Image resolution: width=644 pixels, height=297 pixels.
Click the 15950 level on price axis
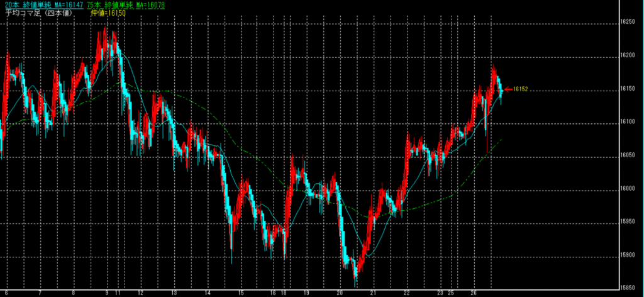(x=626, y=222)
